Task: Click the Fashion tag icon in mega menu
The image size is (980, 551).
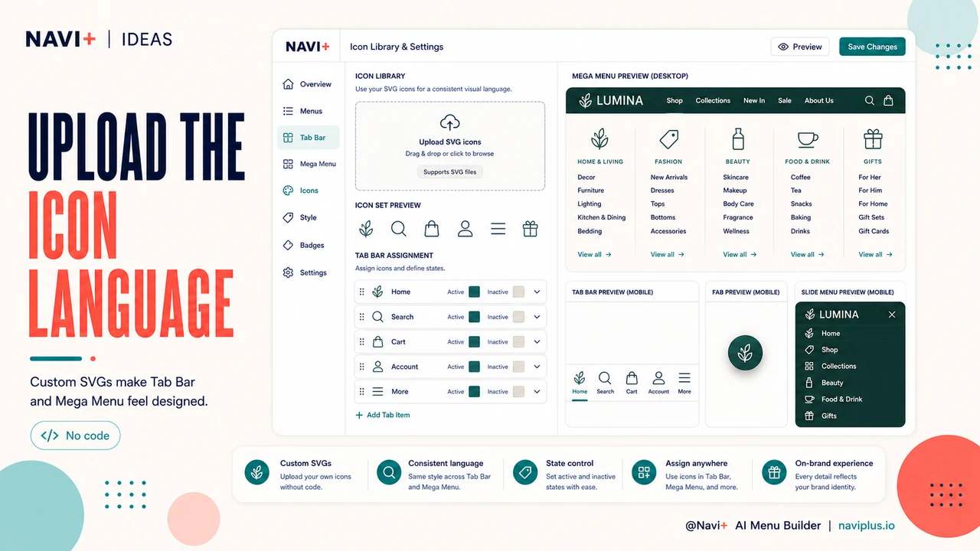Action: click(x=668, y=139)
